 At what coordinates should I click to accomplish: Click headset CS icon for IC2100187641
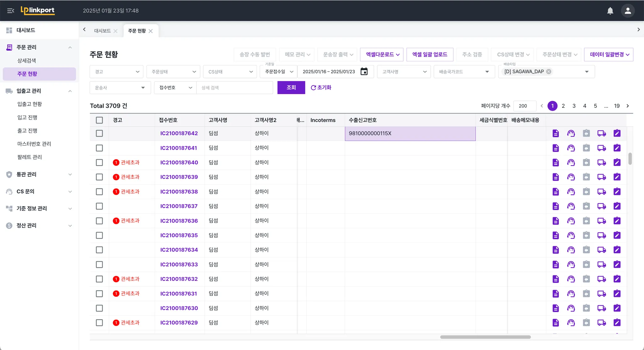571,148
